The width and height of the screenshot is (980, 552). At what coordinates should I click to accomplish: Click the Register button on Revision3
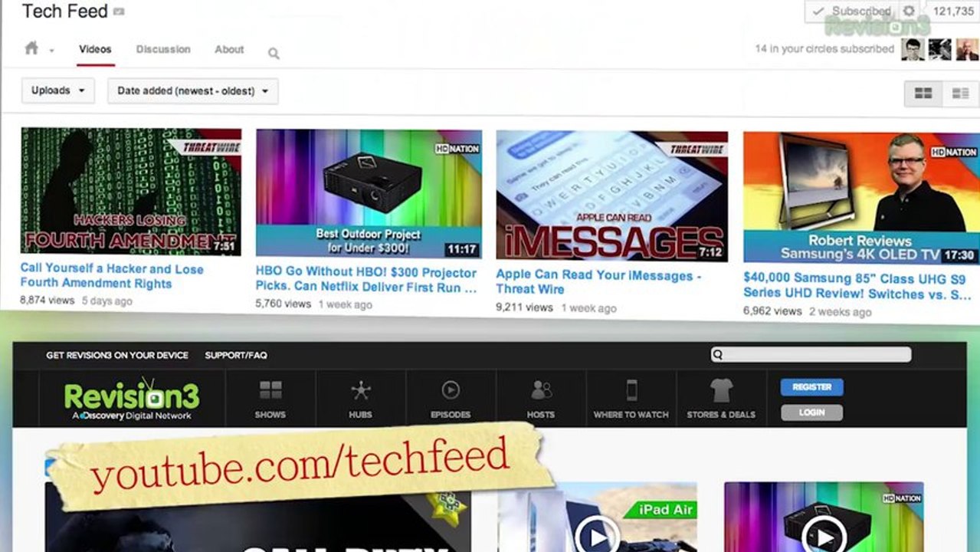click(x=812, y=387)
